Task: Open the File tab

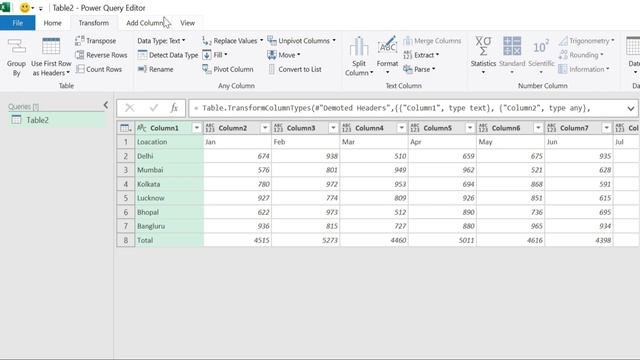Action: [18, 23]
